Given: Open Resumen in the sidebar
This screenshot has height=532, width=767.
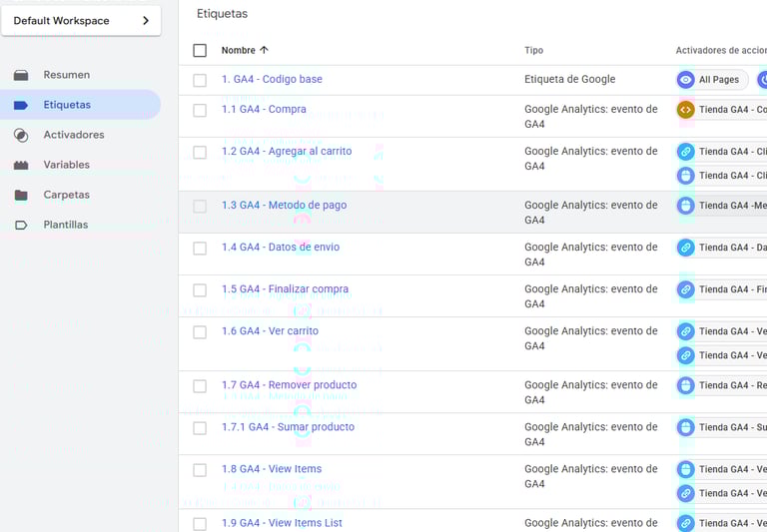Looking at the screenshot, I should click(x=67, y=75).
